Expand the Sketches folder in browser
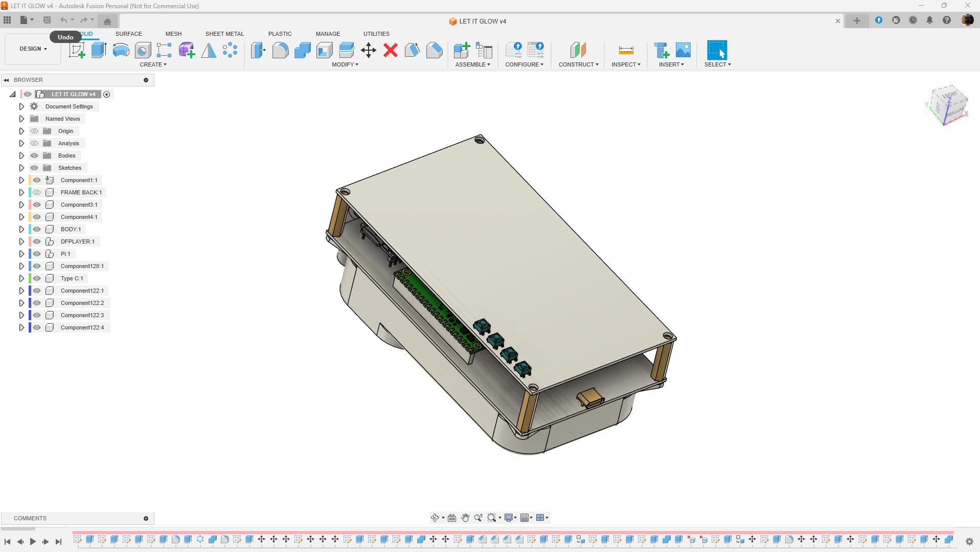The image size is (980, 552). click(x=21, y=168)
